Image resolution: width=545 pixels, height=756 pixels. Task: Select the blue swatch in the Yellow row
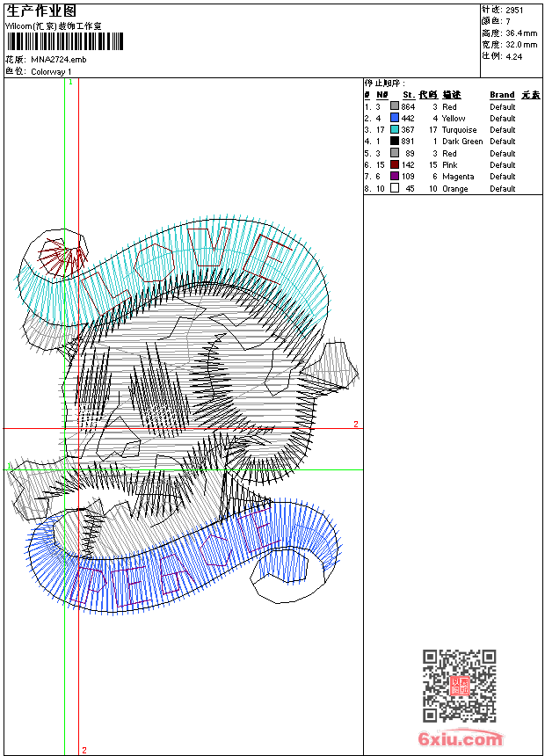(x=395, y=118)
